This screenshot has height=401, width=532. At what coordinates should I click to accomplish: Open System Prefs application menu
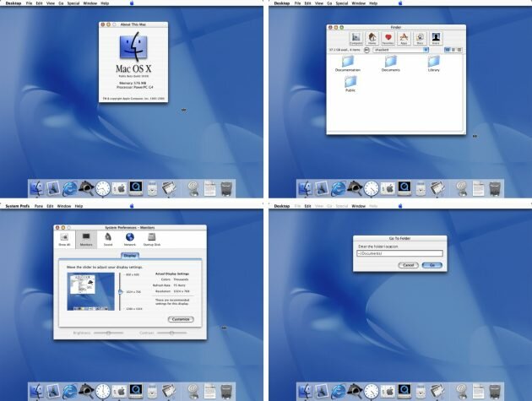(17, 206)
